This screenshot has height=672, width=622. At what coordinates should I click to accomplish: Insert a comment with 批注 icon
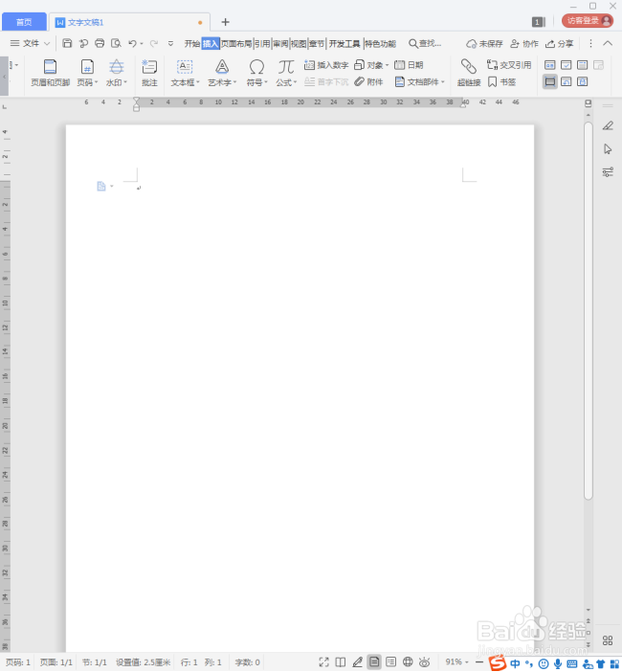point(149,73)
